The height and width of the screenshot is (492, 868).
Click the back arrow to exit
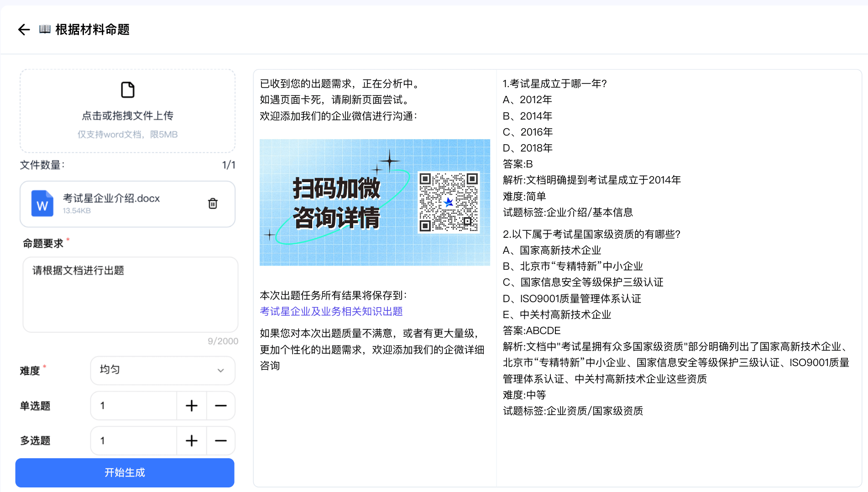24,30
